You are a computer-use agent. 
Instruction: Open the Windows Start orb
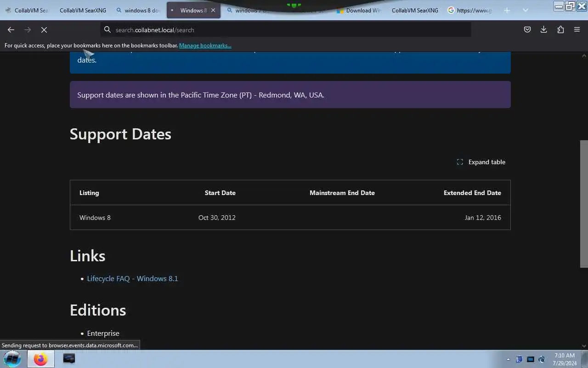coord(12,359)
